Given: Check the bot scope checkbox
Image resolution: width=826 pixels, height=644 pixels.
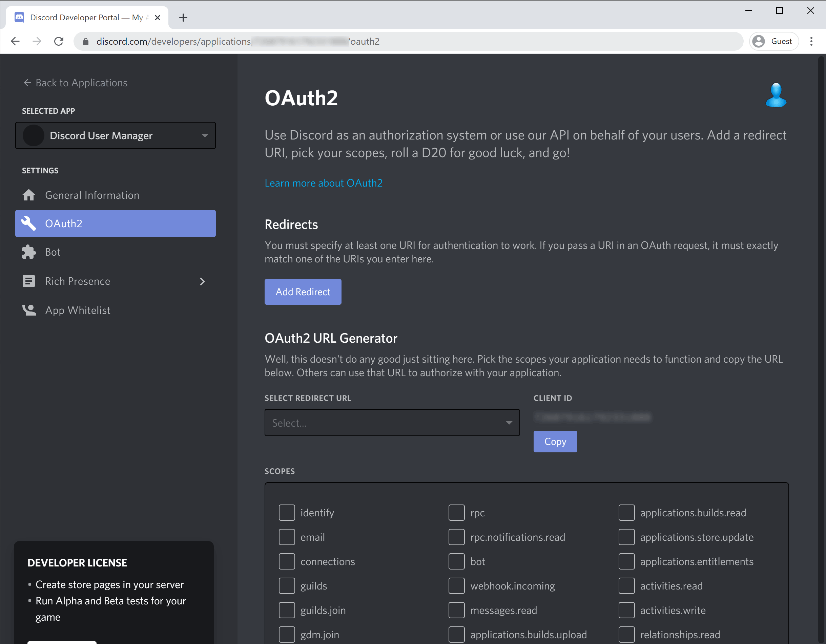Looking at the screenshot, I should coord(456,561).
